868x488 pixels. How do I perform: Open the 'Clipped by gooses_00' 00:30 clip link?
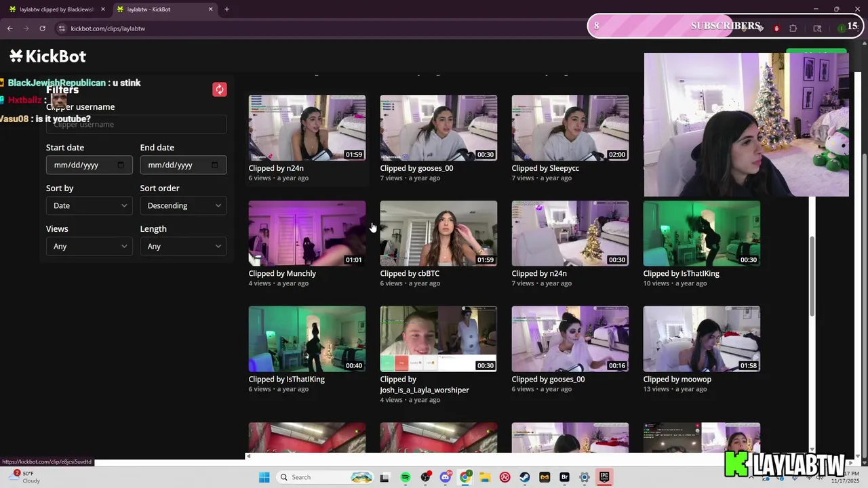coord(416,168)
